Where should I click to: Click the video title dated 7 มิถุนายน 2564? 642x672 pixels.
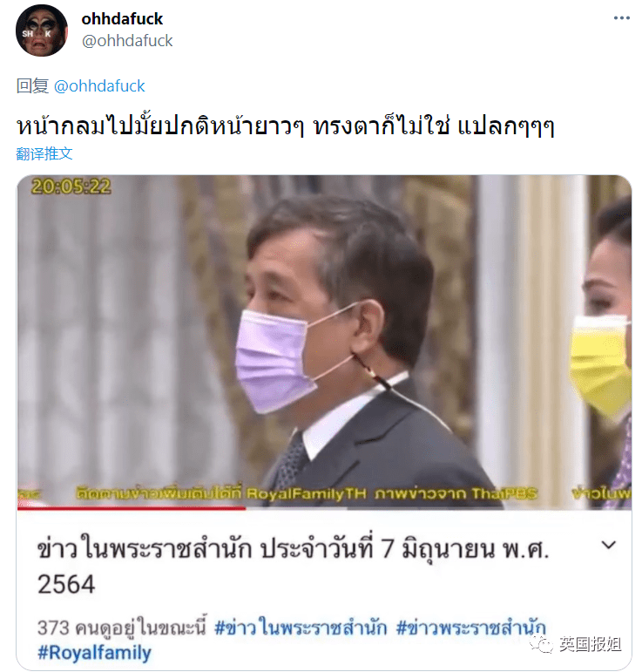(x=293, y=566)
